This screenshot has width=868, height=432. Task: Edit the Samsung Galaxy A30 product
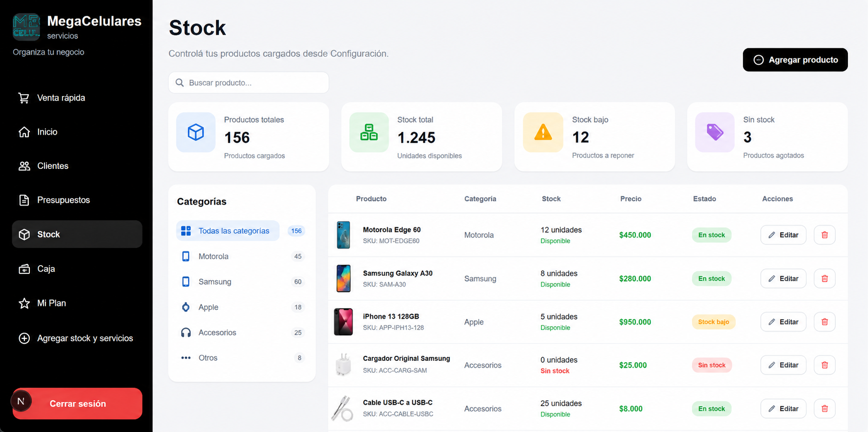[x=783, y=278]
